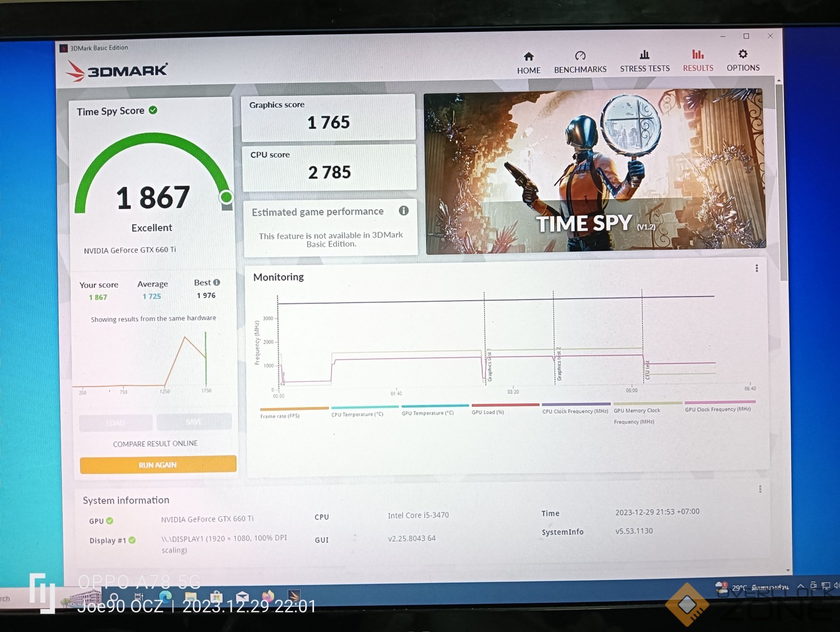The height and width of the screenshot is (632, 840).
Task: Click the NVIDIA GeForce GTX 660 Ti label under Excellent
Action: (130, 250)
